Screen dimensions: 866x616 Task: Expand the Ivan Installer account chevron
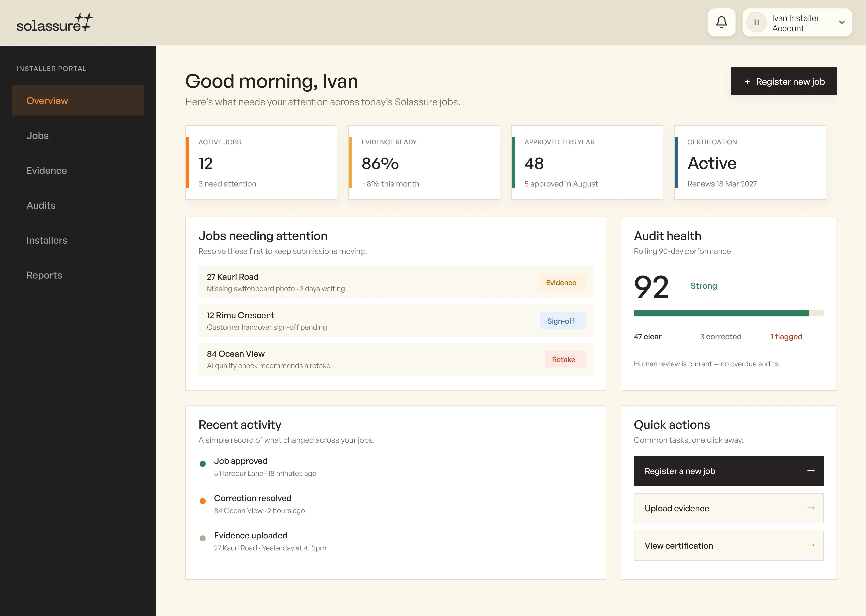[x=842, y=22]
